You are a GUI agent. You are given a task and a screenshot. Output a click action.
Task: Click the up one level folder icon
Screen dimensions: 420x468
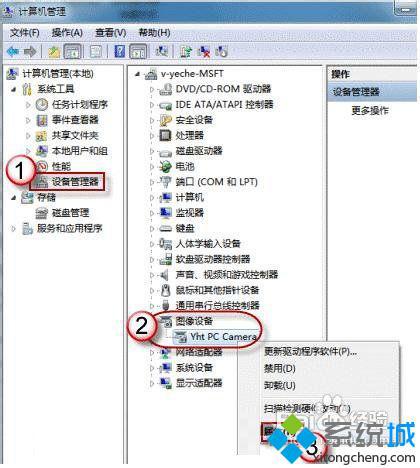54,52
